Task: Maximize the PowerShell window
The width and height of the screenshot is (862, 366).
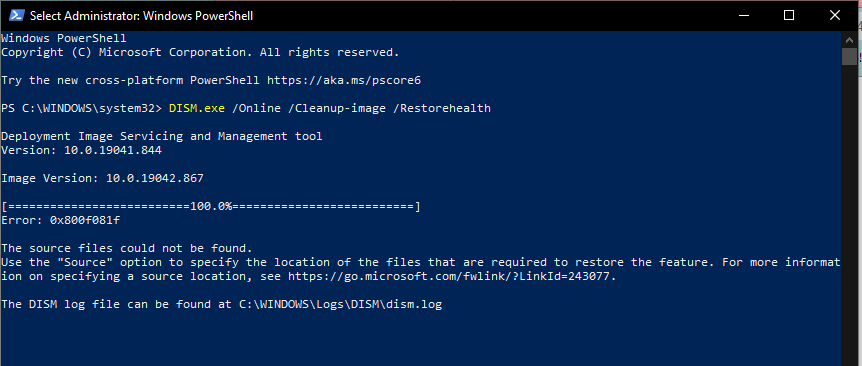Action: click(789, 15)
